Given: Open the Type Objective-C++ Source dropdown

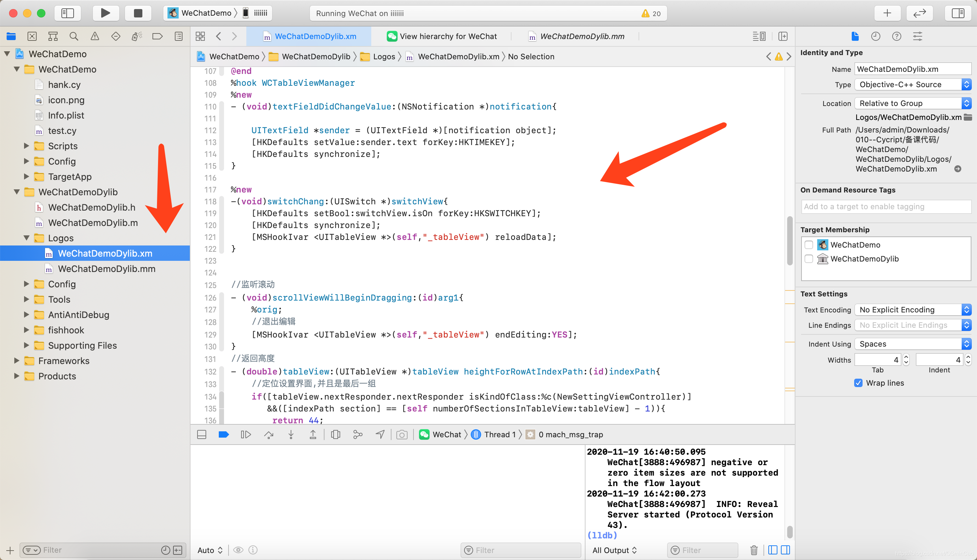Looking at the screenshot, I should pyautogui.click(x=912, y=85).
